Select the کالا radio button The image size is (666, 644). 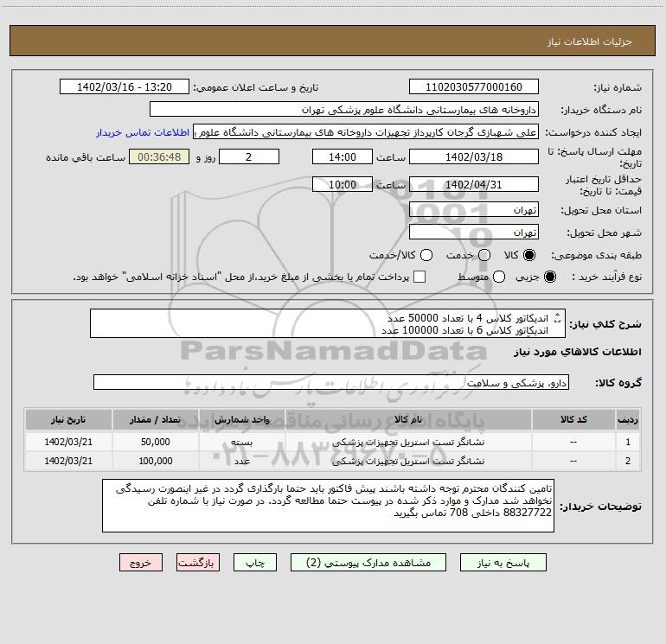pos(529,255)
